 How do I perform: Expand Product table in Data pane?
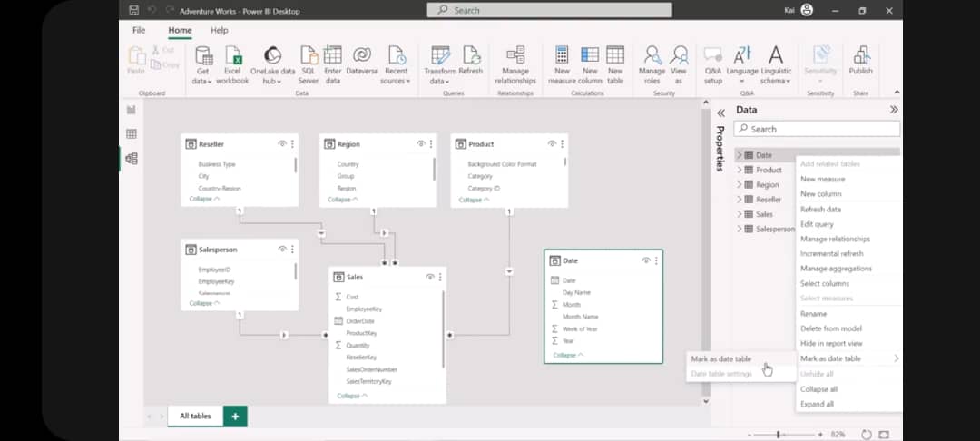click(740, 170)
